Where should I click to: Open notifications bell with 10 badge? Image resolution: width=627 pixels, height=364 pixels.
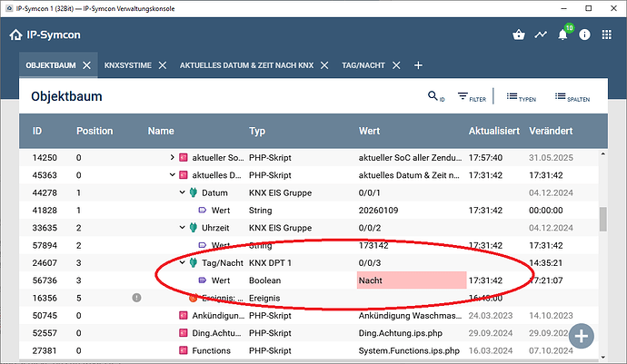point(563,35)
